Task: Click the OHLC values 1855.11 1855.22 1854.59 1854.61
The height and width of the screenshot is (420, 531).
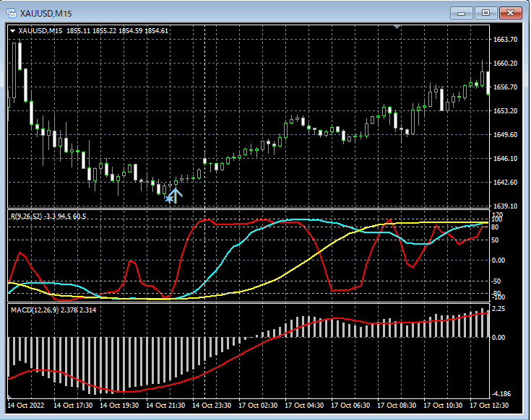Action: click(117, 31)
